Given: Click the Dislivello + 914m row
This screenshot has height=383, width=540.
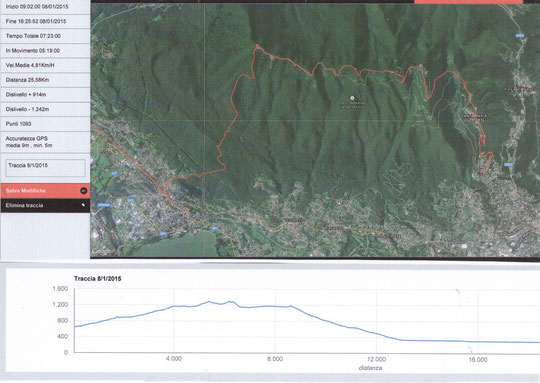Looking at the screenshot, I should (45, 94).
